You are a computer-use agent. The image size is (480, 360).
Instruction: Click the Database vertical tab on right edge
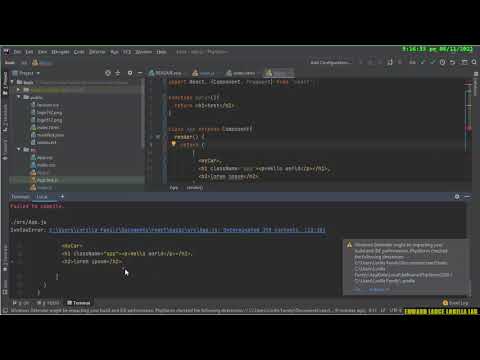pyautogui.click(x=476, y=83)
